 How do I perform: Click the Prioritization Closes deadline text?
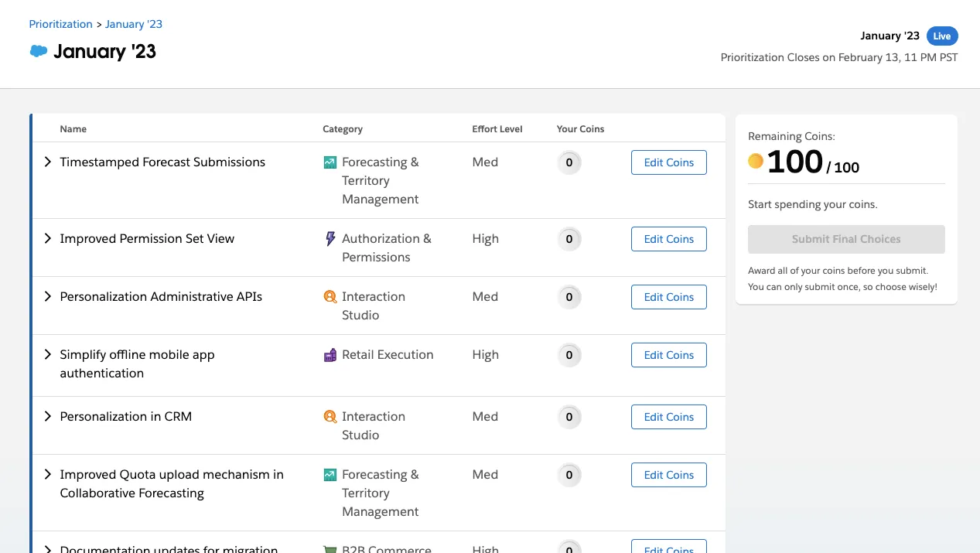[x=839, y=57]
